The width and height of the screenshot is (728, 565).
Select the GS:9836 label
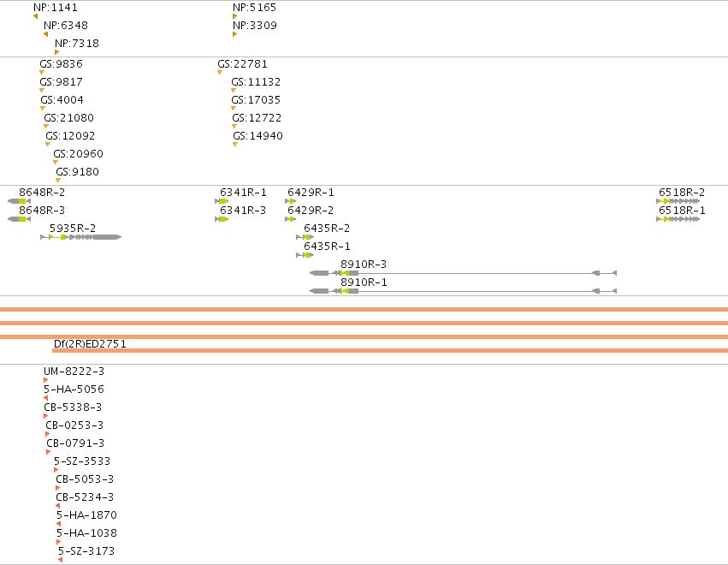(62, 63)
